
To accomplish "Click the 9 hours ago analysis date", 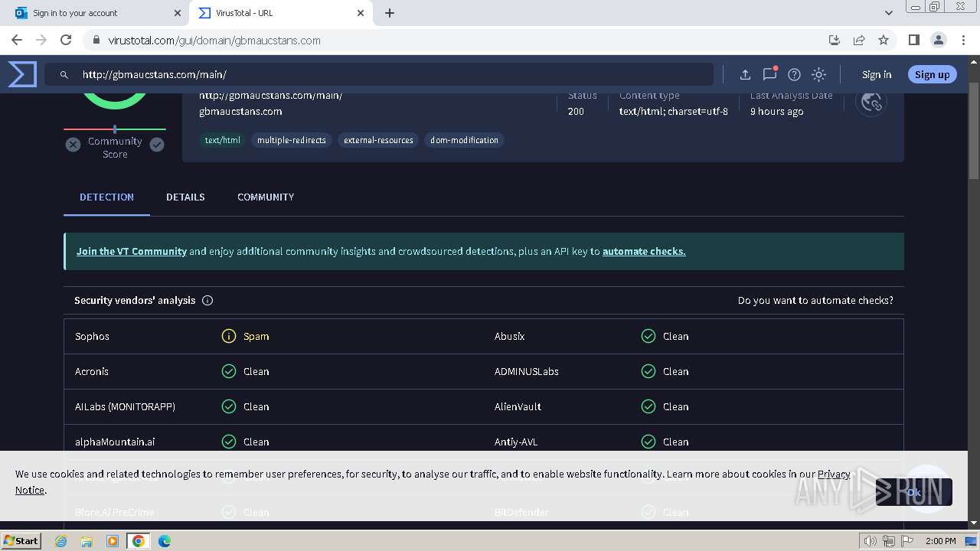I will pyautogui.click(x=776, y=111).
